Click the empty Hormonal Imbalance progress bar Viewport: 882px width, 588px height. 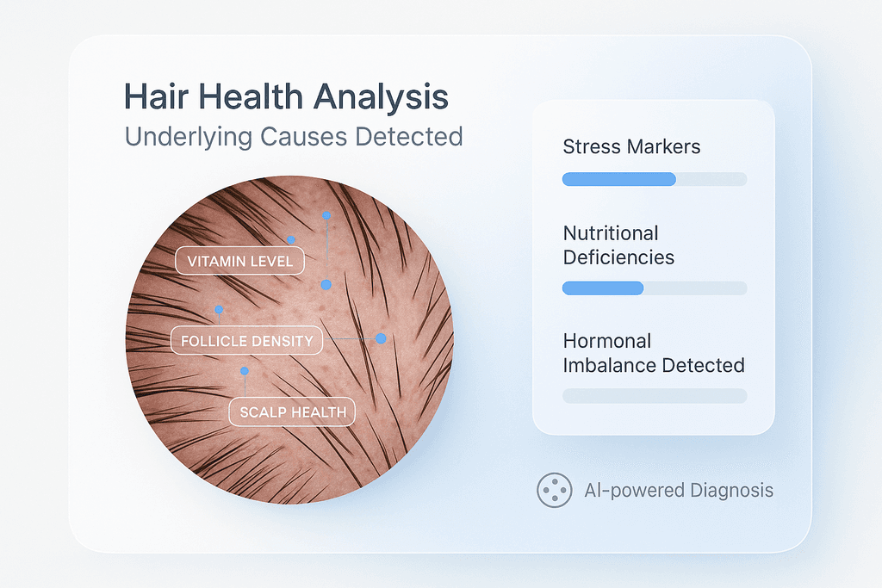click(654, 396)
